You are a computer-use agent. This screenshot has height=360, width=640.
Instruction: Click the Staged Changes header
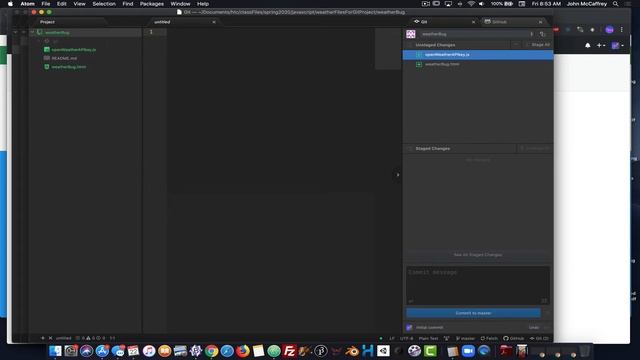433,149
